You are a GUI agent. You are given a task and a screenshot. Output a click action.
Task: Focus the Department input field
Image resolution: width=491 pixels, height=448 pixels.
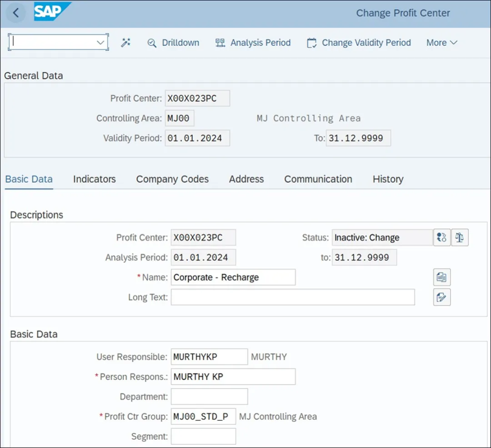(x=209, y=397)
